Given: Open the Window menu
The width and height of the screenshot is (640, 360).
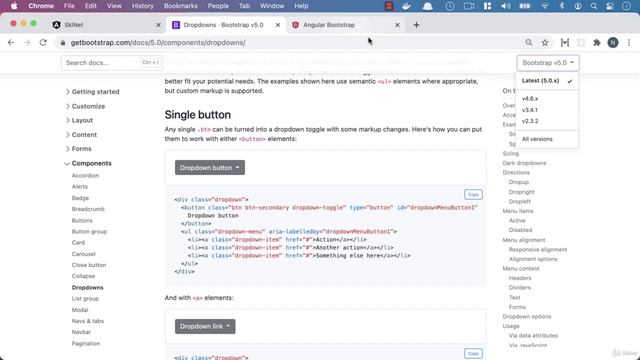Looking at the screenshot, I should [x=272, y=6].
